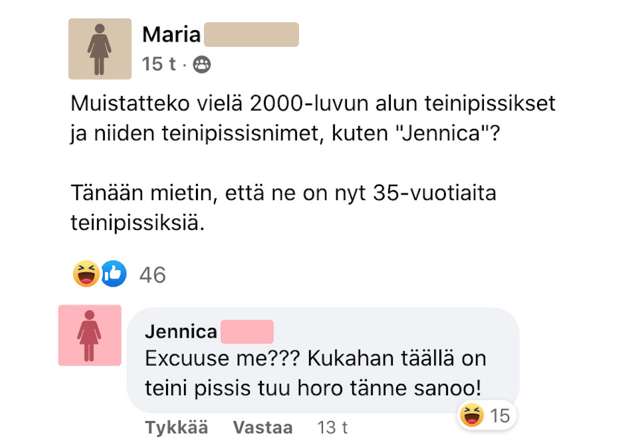Open the comment's 13 t timestamp
This screenshot has width=628, height=444.
331,427
